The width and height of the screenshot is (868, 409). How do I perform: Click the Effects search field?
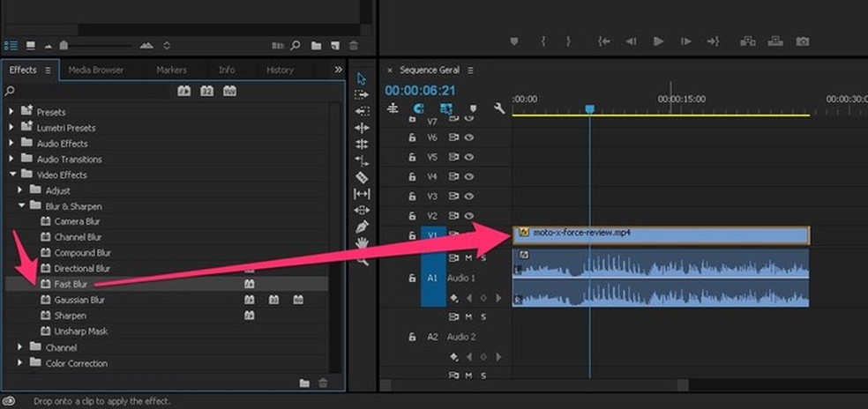(88, 91)
